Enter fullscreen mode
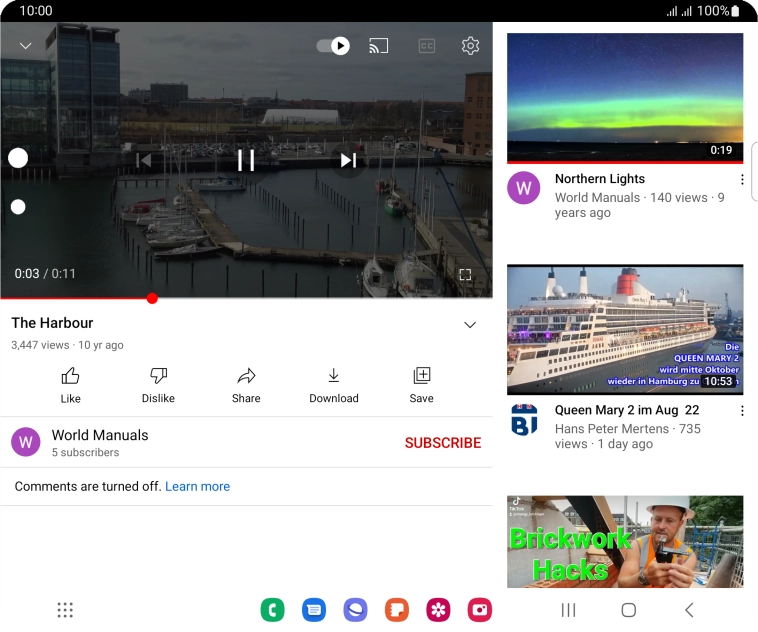 click(x=465, y=274)
